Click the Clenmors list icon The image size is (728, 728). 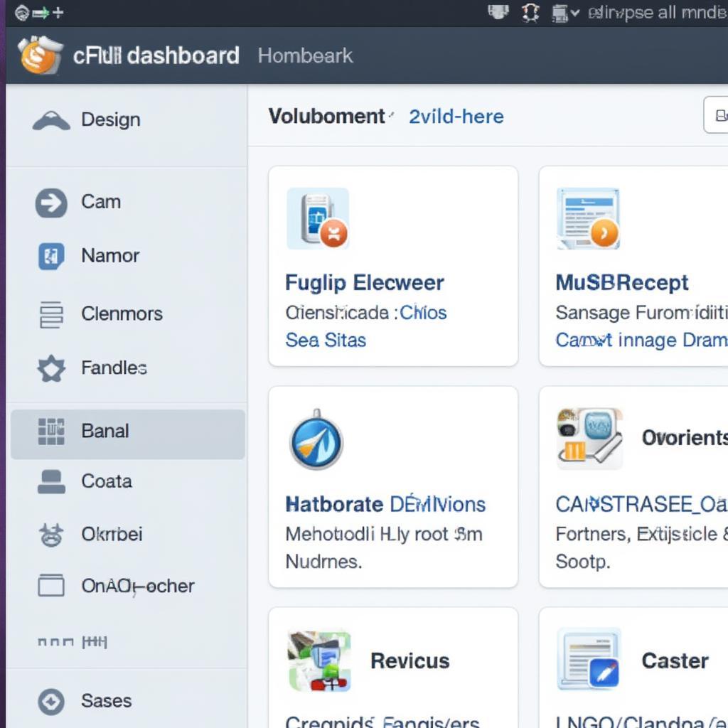tap(51, 314)
